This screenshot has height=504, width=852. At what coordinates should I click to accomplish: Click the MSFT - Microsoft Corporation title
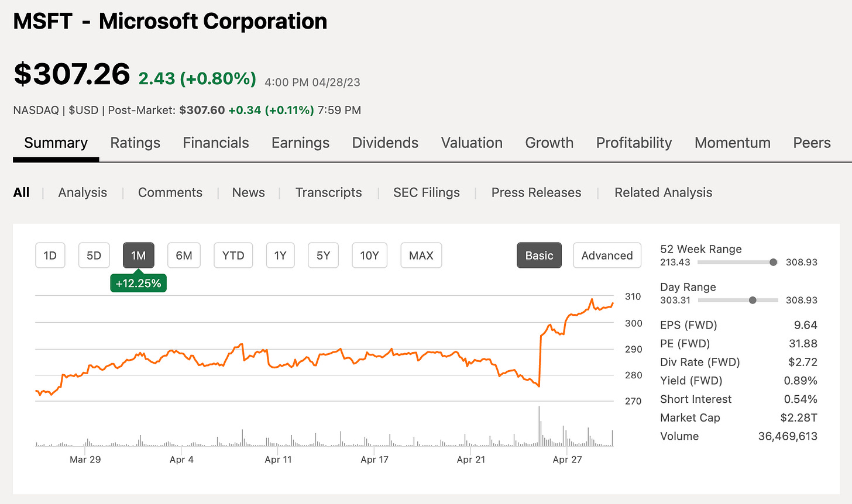coord(170,21)
